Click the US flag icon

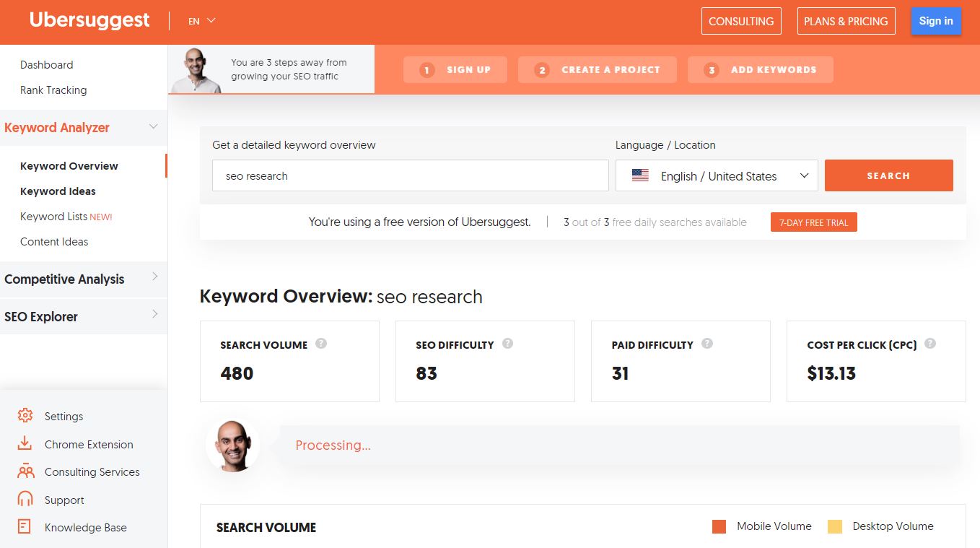(640, 175)
